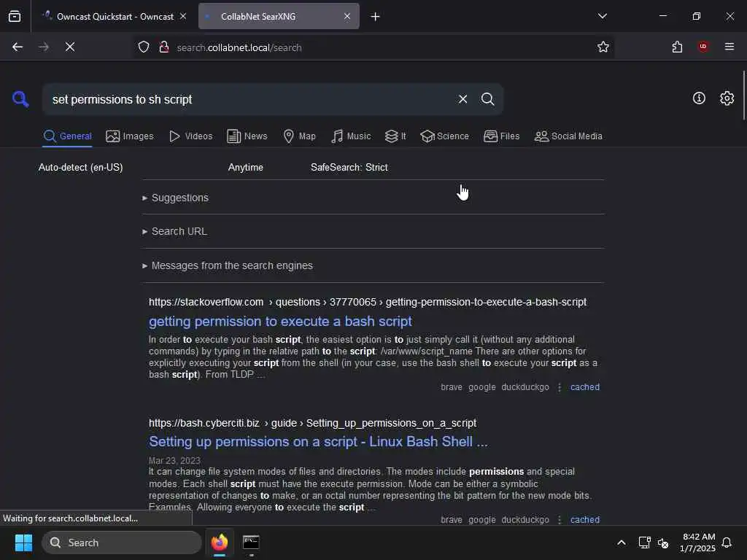Open the Firefox View icon
Image resolution: width=747 pixels, height=560 pixels.
[15, 16]
